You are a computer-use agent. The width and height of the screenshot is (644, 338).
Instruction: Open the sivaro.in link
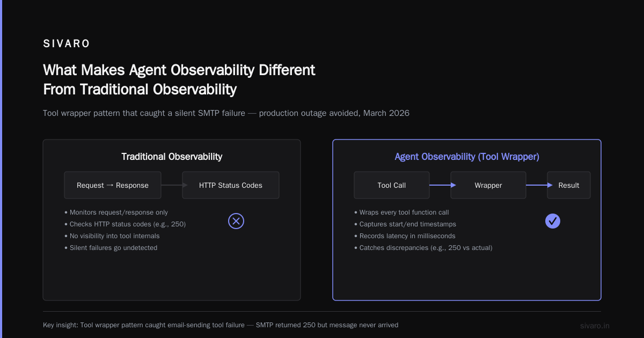pyautogui.click(x=595, y=326)
